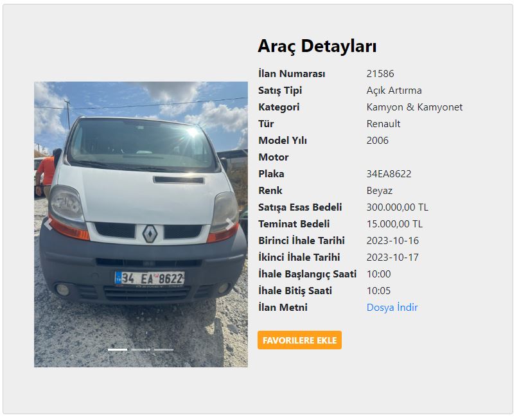Click the Renault brand value
The width and height of the screenshot is (519, 420).
(383, 124)
